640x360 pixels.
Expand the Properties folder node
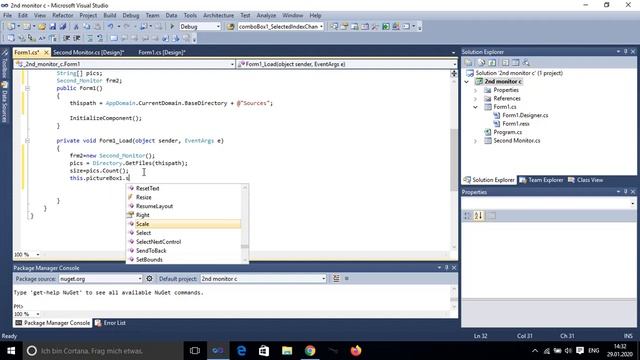[x=476, y=90]
